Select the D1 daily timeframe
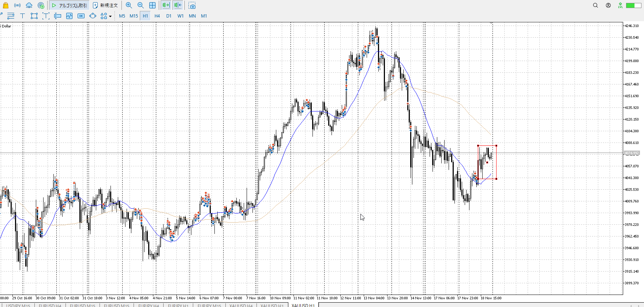 point(169,16)
